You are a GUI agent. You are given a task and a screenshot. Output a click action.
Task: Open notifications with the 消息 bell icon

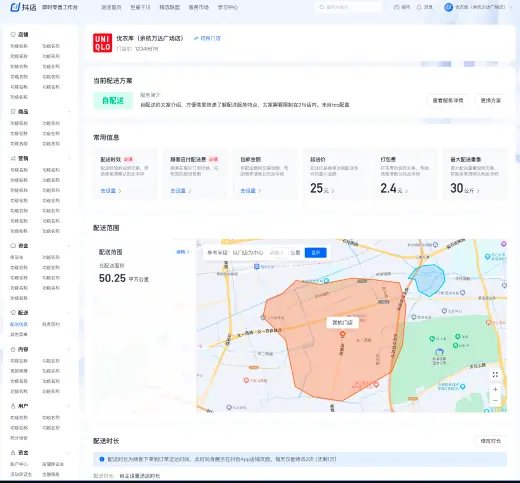click(419, 7)
